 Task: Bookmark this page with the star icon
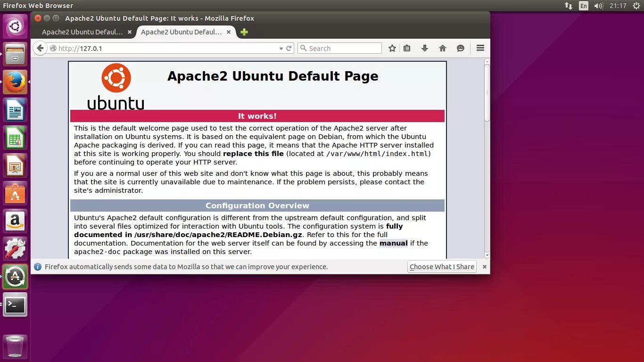(392, 48)
